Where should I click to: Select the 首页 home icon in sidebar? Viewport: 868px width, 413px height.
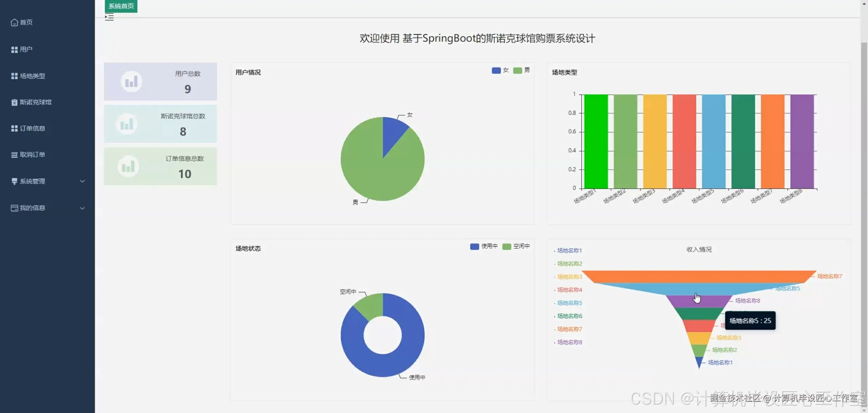[x=14, y=22]
